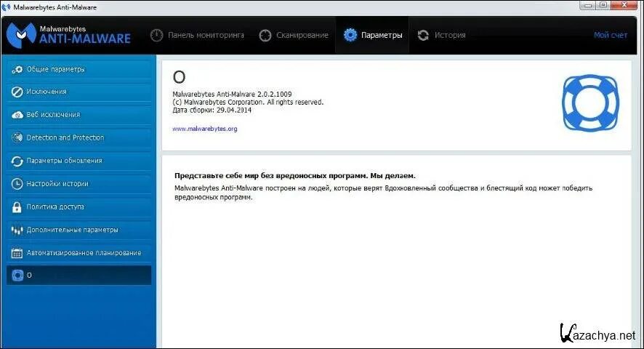Click the blocked circle icon beside Исключения
This screenshot has width=644, height=349.
(17, 92)
